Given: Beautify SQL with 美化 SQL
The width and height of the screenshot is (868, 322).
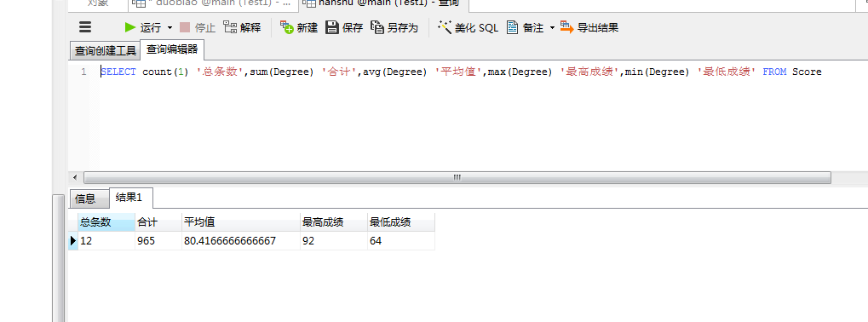Looking at the screenshot, I should click(x=468, y=27).
